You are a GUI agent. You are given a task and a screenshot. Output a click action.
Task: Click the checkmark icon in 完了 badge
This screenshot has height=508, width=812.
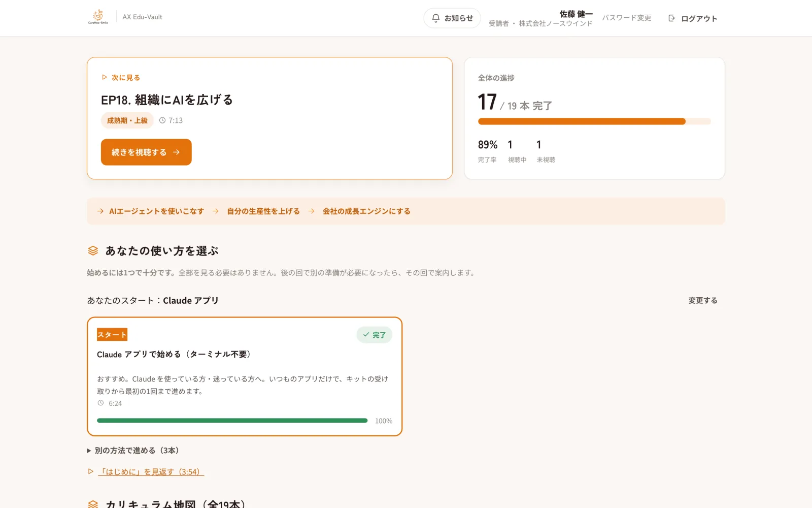pos(366,335)
